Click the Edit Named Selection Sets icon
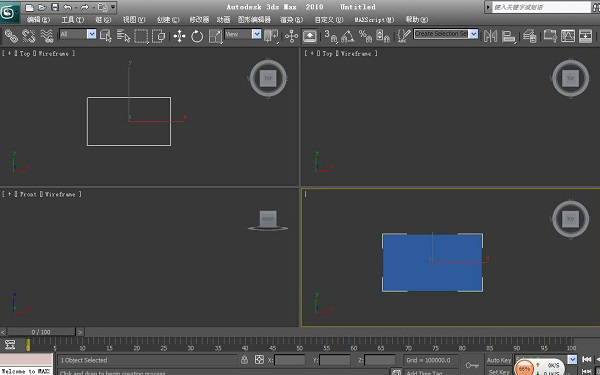600x375 pixels. click(x=403, y=36)
